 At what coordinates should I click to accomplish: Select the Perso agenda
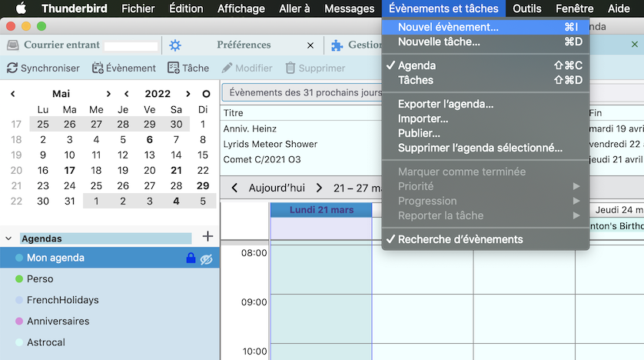pyautogui.click(x=110, y=278)
